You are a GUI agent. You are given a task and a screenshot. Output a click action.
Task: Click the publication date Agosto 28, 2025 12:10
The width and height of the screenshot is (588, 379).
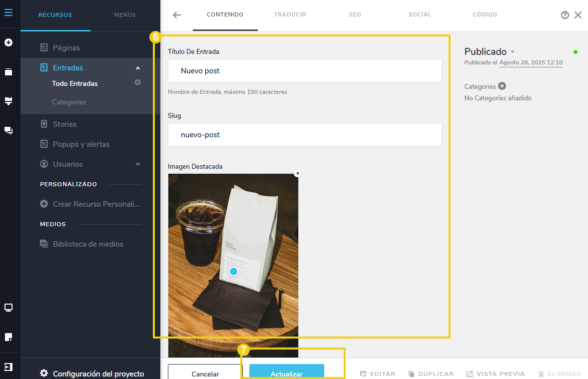[531, 62]
